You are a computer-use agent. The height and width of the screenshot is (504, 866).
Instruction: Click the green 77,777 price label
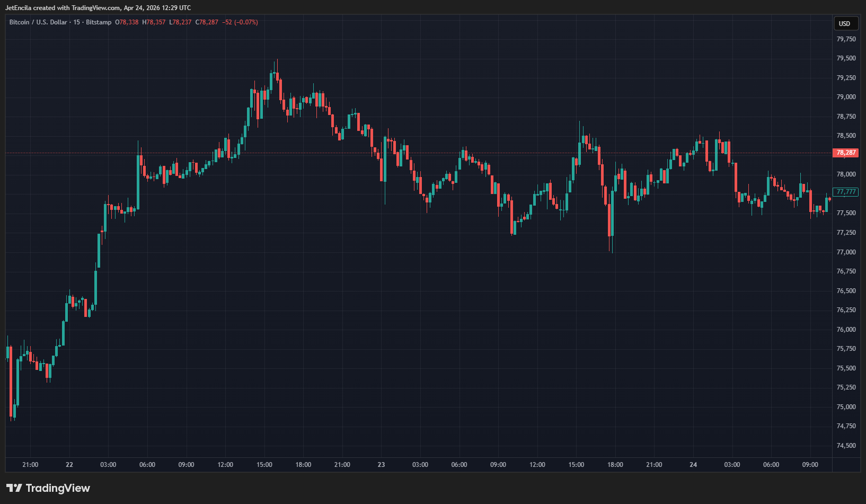pos(846,192)
